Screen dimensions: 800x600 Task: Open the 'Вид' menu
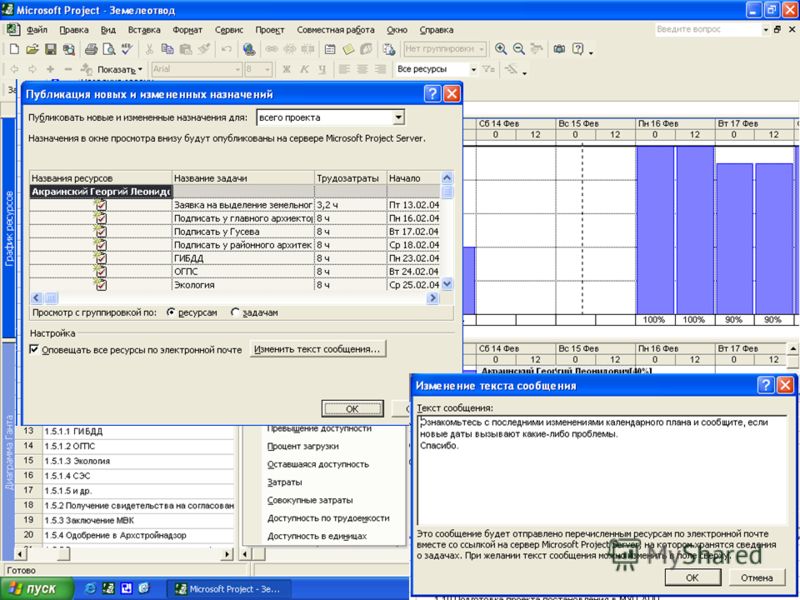tap(108, 30)
